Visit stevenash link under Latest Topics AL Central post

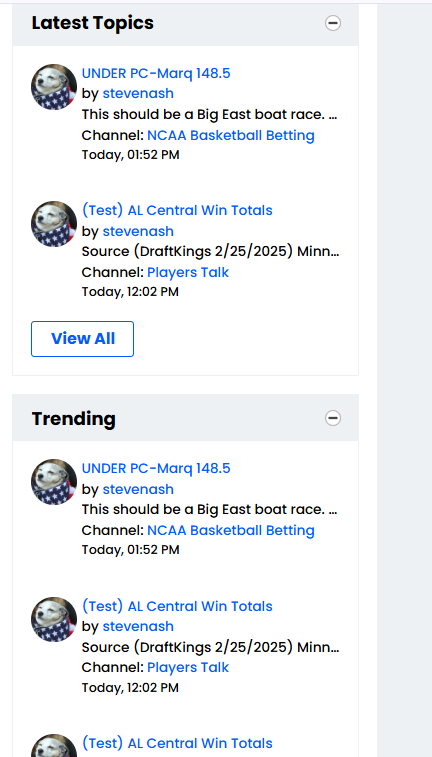point(138,231)
